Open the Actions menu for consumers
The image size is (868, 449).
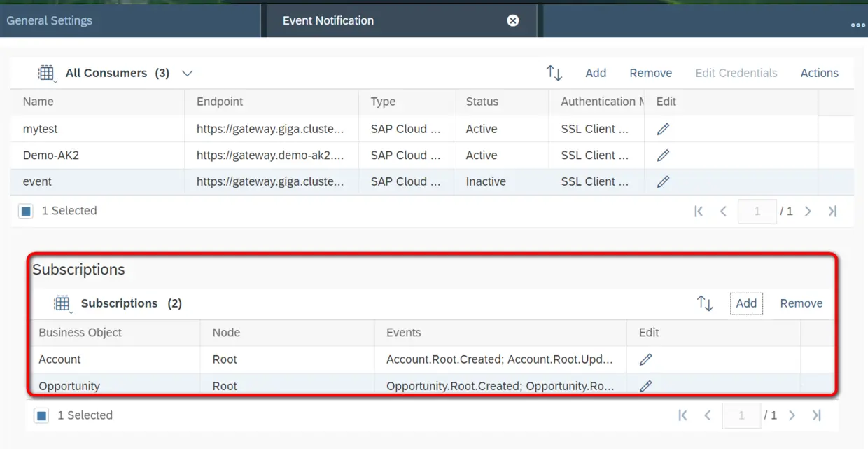pyautogui.click(x=819, y=73)
